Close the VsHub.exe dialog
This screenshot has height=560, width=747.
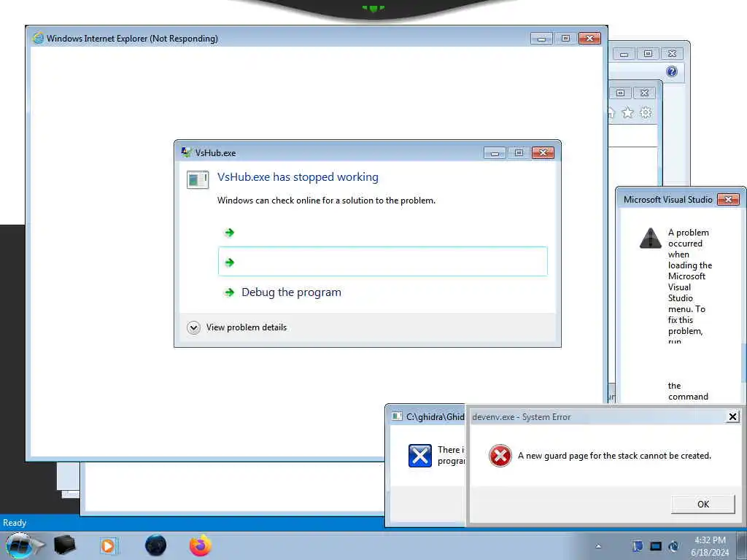point(543,152)
